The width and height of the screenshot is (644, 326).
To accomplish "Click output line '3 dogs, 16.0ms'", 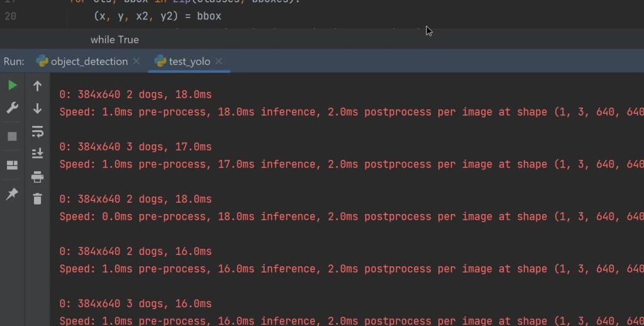I will click(x=136, y=303).
